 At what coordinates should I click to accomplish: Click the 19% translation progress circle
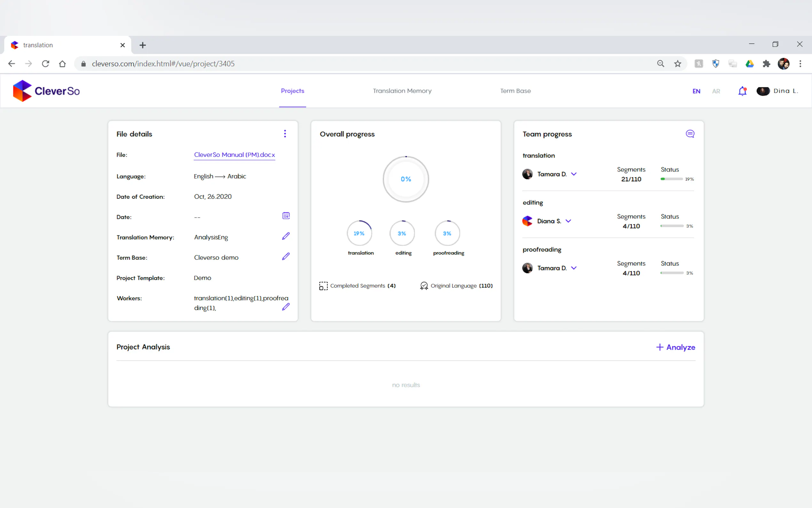point(359,233)
